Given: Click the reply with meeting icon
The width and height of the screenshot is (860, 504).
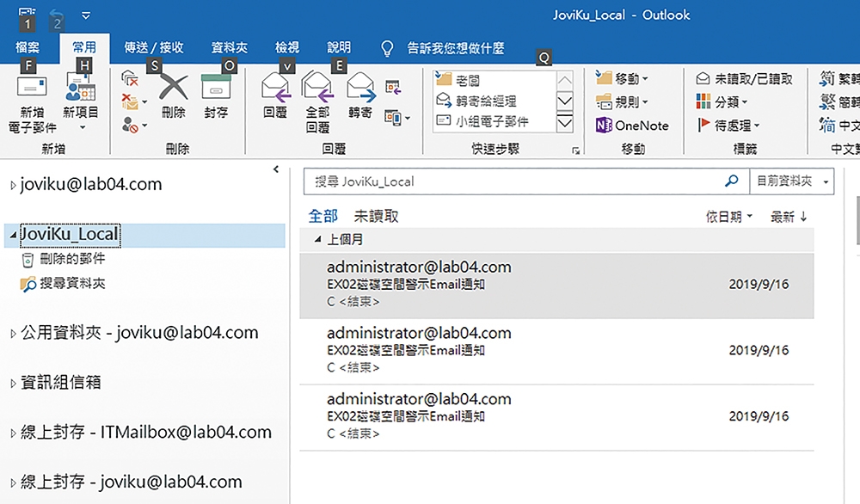Looking at the screenshot, I should 393,87.
